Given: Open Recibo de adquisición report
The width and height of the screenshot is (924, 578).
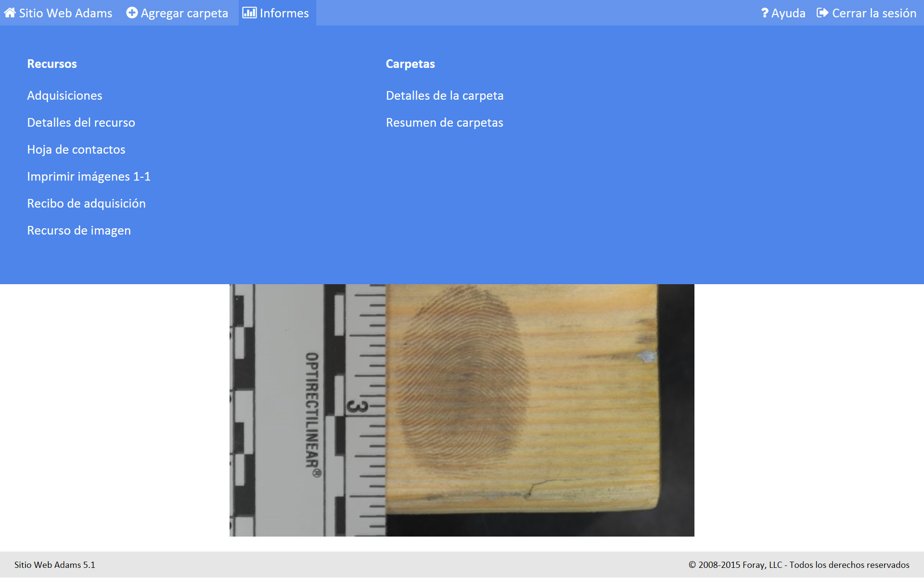Looking at the screenshot, I should click(86, 203).
